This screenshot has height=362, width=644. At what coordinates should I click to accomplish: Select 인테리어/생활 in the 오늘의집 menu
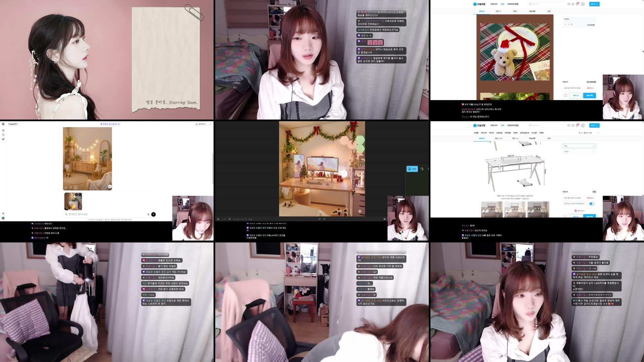tap(513, 4)
